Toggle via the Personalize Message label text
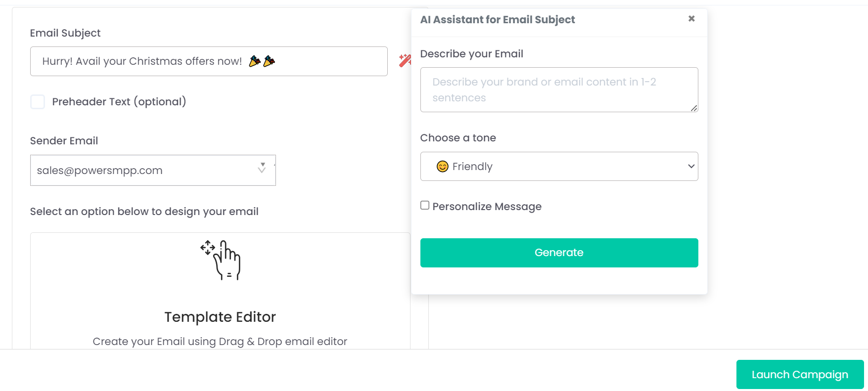868x391 pixels. [487, 207]
